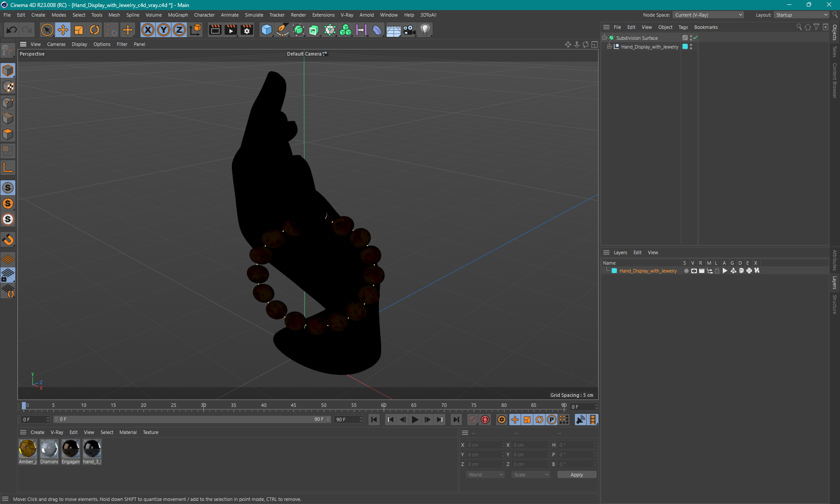Open the MoGraph menu
840x504 pixels.
tap(178, 15)
